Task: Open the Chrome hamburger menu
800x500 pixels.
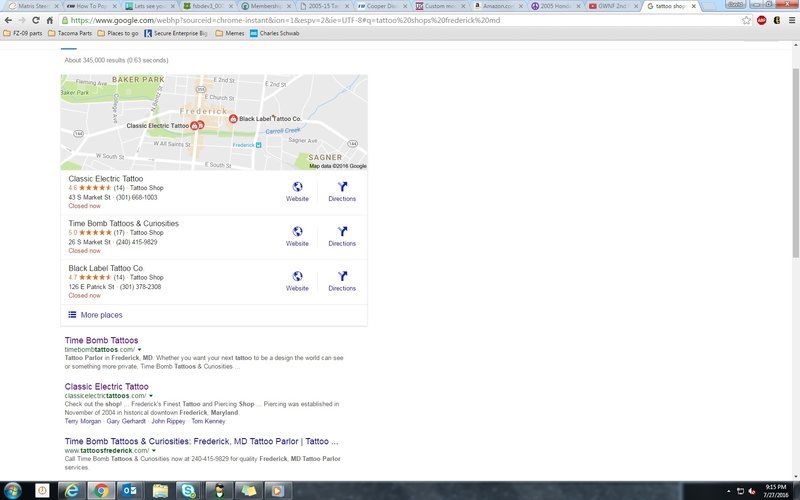Action: 792,20
